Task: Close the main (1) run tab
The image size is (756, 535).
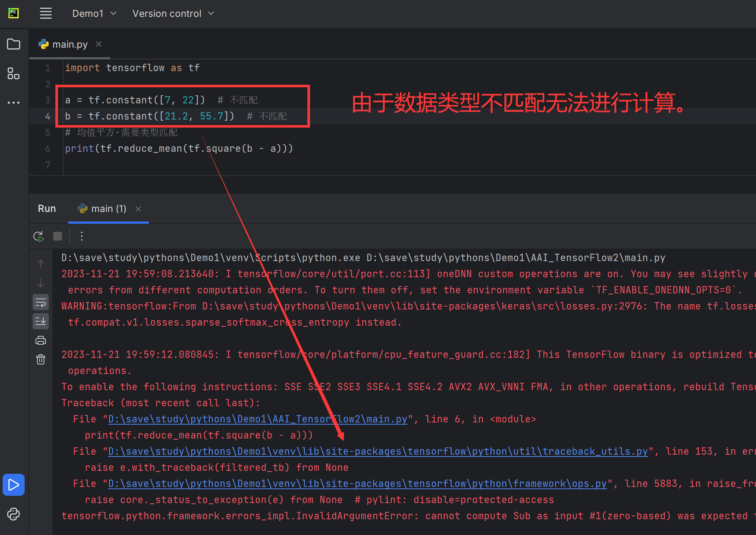Action: [138, 209]
